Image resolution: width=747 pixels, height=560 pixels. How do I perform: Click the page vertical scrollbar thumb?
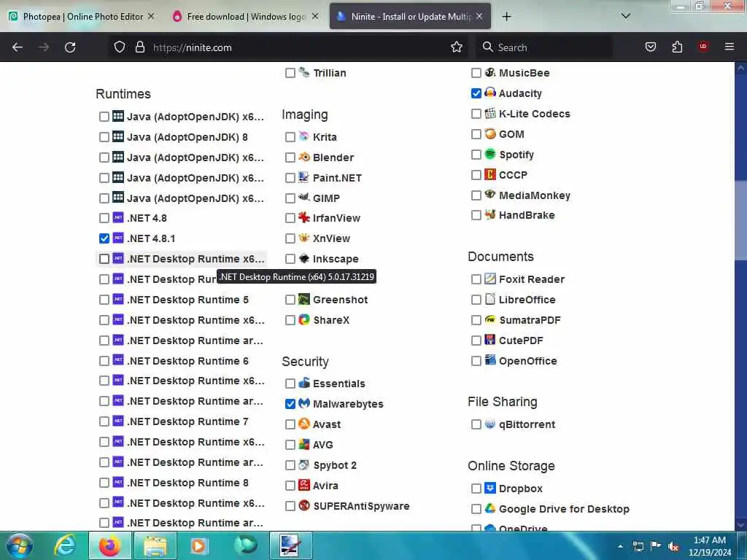click(740, 220)
